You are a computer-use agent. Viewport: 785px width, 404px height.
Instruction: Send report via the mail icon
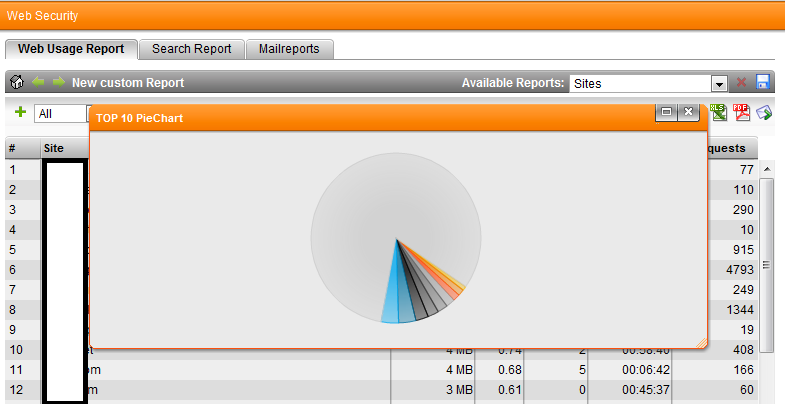[x=764, y=113]
